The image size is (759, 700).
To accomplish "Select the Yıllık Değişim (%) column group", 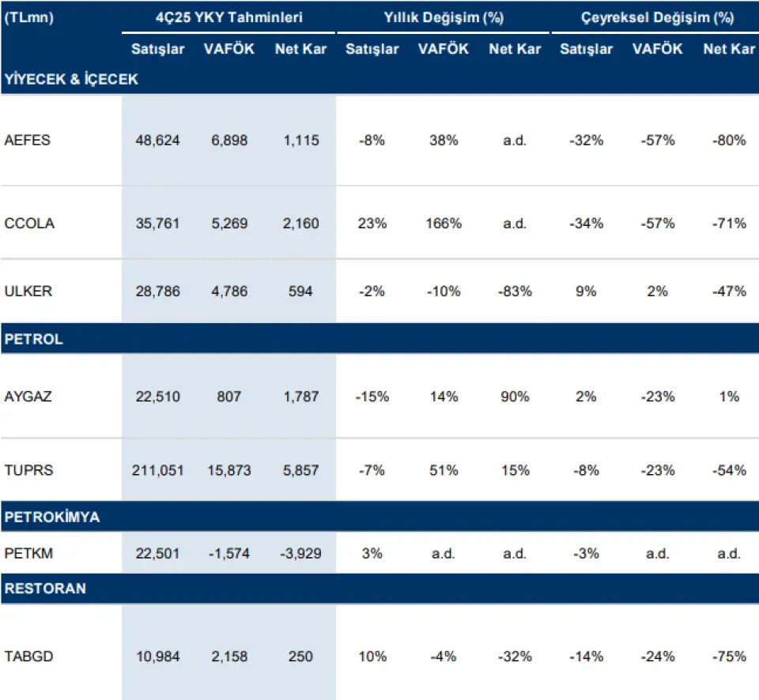I will (444, 17).
